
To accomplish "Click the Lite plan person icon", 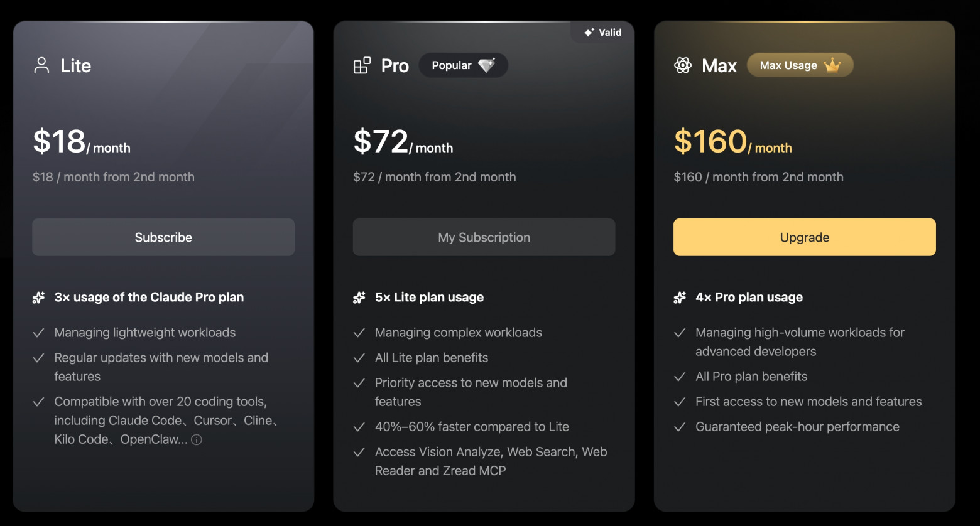I will 41,66.
